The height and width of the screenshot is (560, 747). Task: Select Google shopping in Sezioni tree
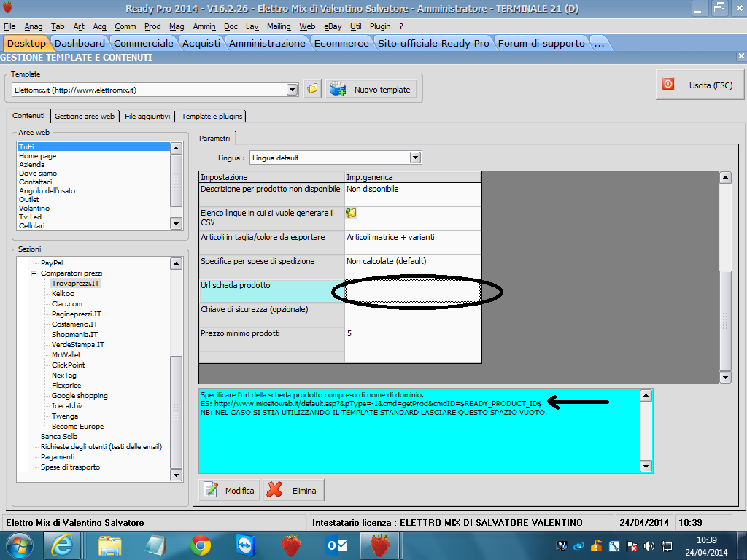point(80,396)
